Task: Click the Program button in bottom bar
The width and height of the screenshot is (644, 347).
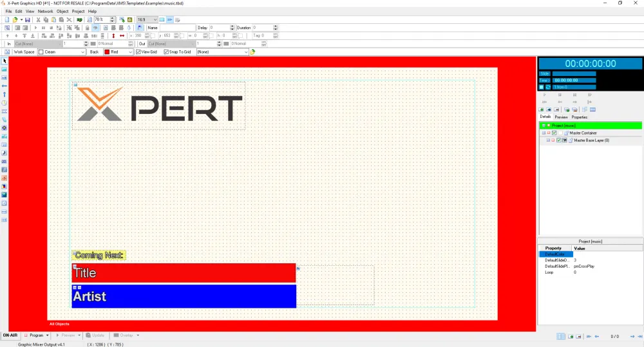Action: point(36,335)
